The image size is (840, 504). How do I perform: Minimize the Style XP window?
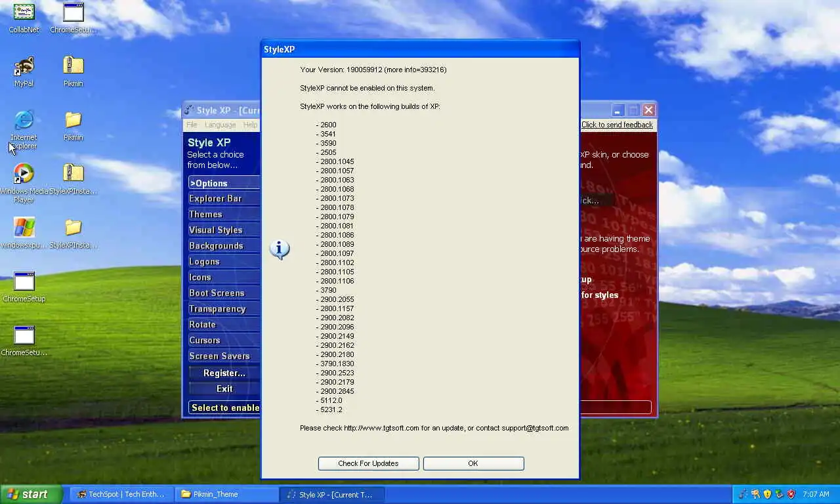618,110
